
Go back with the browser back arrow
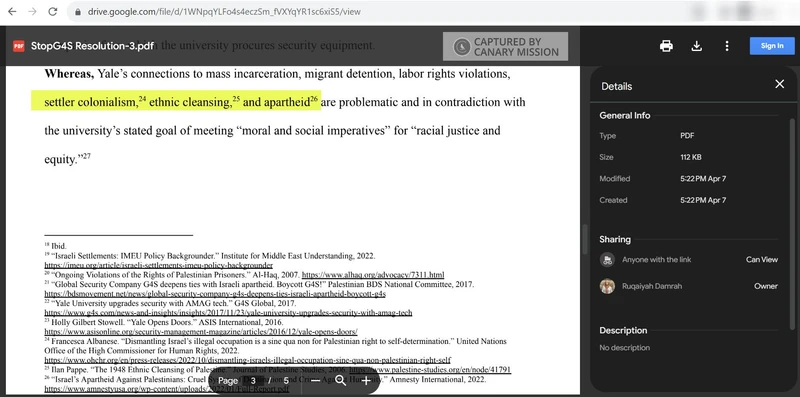(x=12, y=11)
